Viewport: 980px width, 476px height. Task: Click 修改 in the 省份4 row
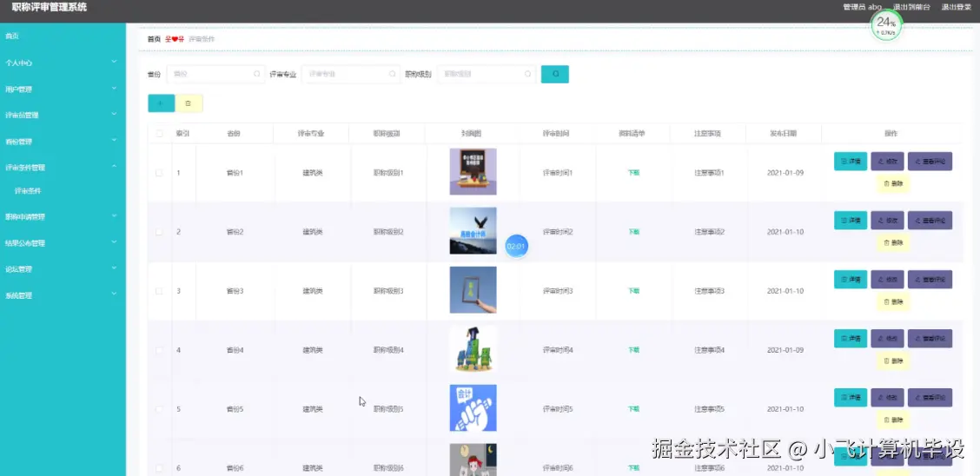(x=888, y=339)
